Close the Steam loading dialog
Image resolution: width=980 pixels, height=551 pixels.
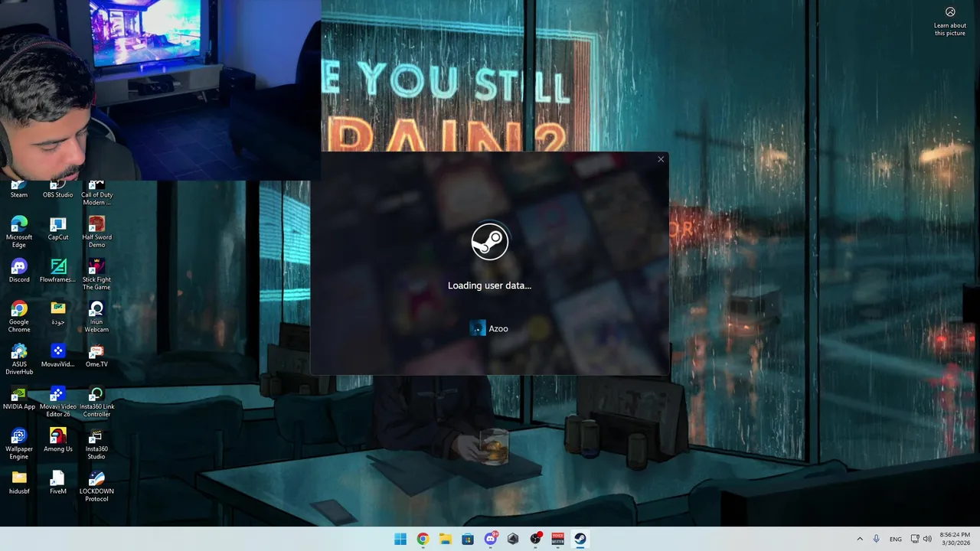[661, 159]
